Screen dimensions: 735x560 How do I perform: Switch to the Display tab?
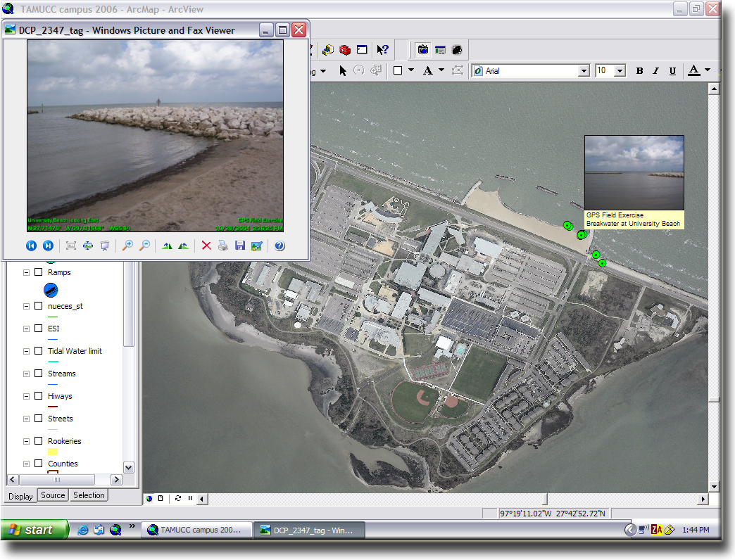tap(20, 496)
